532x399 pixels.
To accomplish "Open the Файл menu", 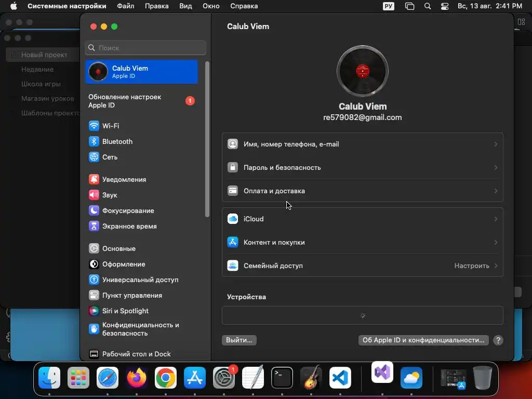I will (126, 6).
